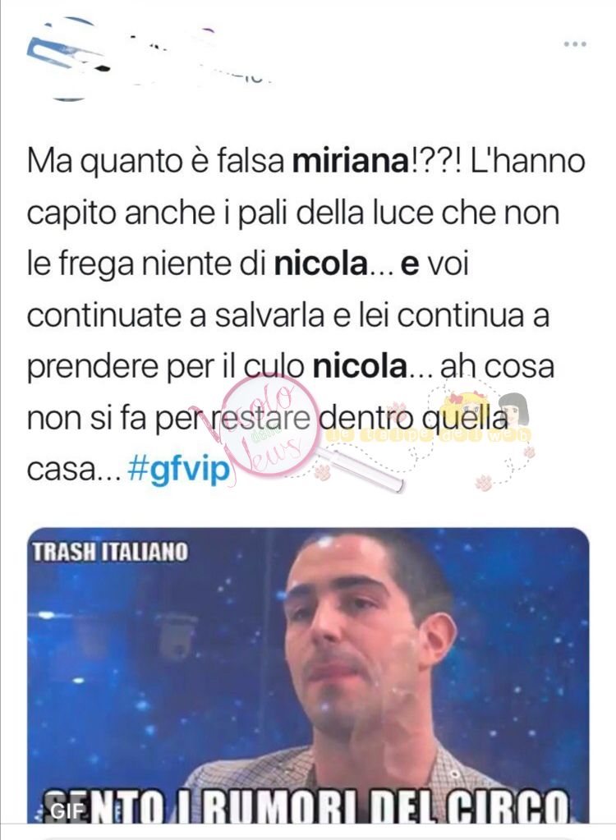The image size is (616, 840).
Task: Open the three-dot more options menu
Action: pyautogui.click(x=575, y=44)
